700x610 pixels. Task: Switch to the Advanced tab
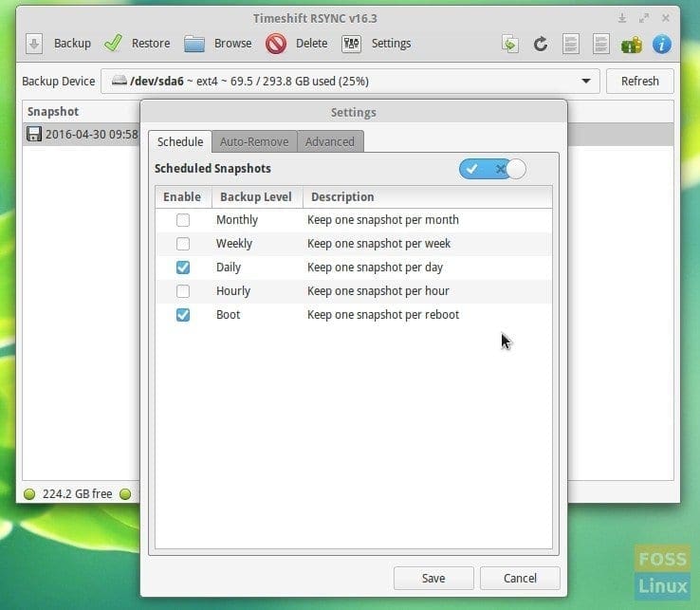click(330, 141)
